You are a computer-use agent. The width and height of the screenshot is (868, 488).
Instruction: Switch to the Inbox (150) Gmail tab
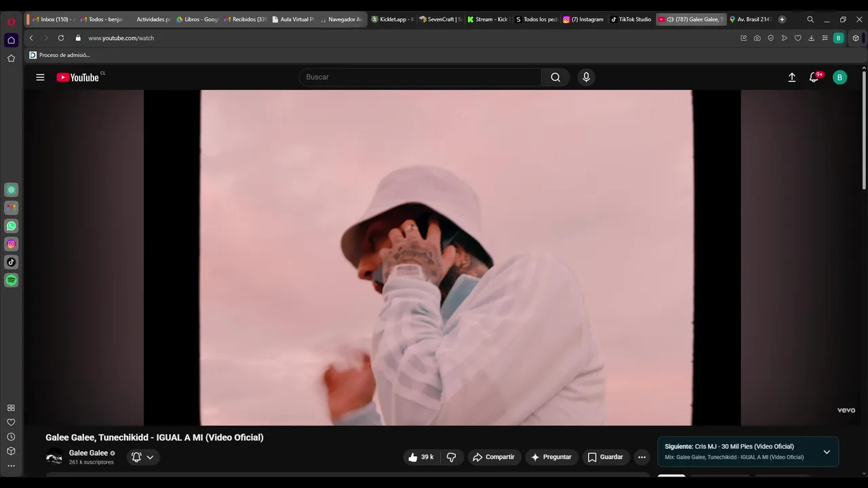point(53,20)
